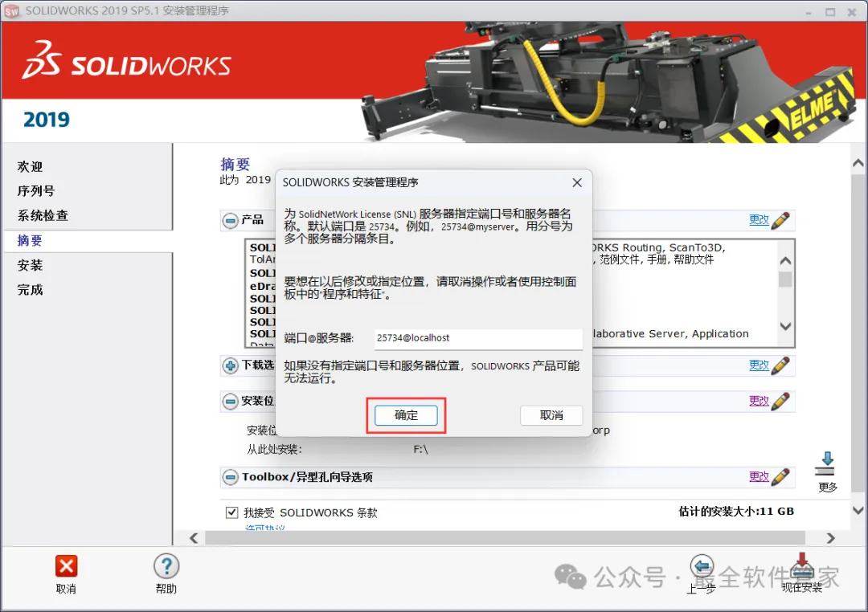Click 更改 link in 安装位置 row
Viewport: 868px width, 612px height.
click(759, 401)
